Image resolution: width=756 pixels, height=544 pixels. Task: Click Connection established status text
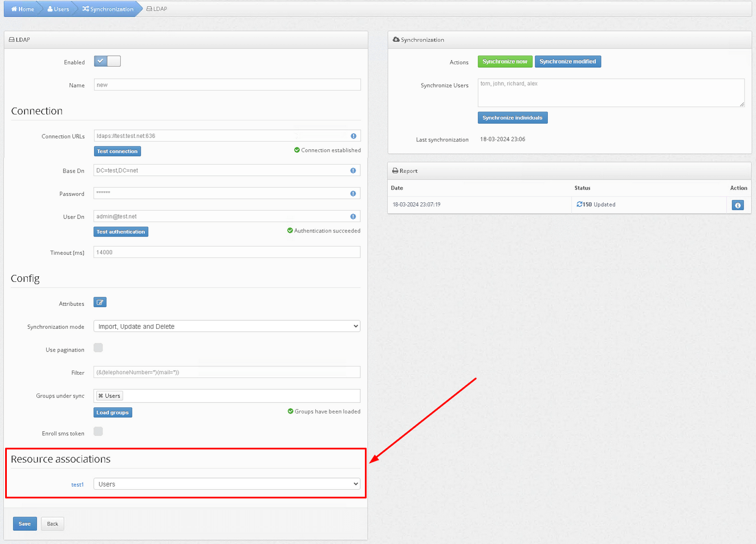pos(331,150)
